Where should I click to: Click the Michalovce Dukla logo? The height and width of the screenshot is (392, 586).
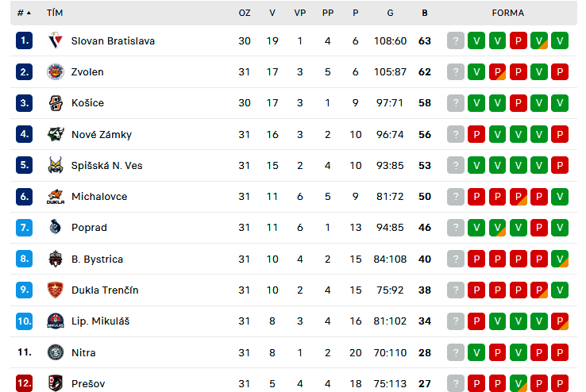pos(56,196)
